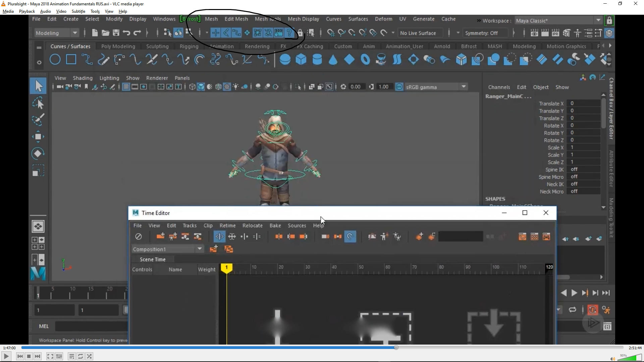
Task: Adjust the VLC volume slider
Action: click(630, 358)
